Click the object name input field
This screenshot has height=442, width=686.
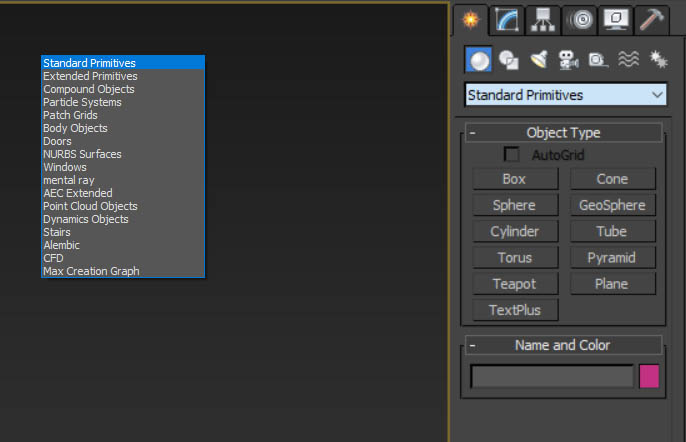click(x=552, y=376)
